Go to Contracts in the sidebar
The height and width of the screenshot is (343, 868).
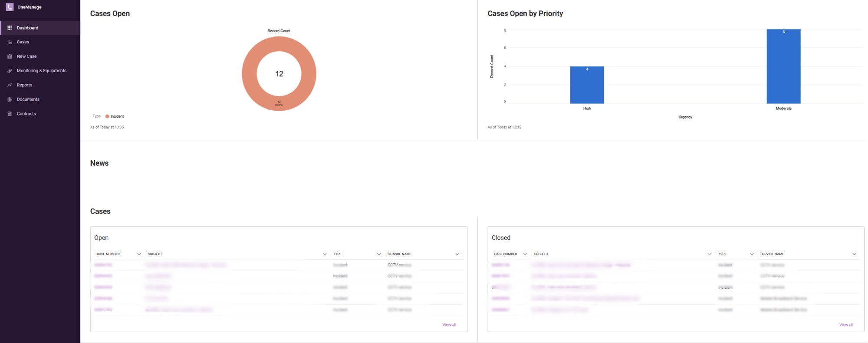tap(26, 114)
